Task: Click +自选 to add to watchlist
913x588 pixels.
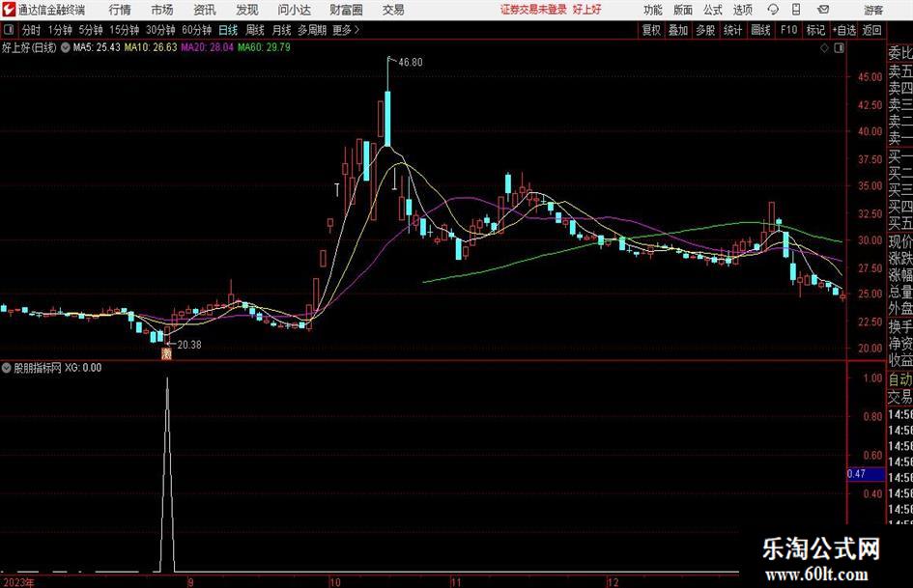Action: tap(843, 30)
